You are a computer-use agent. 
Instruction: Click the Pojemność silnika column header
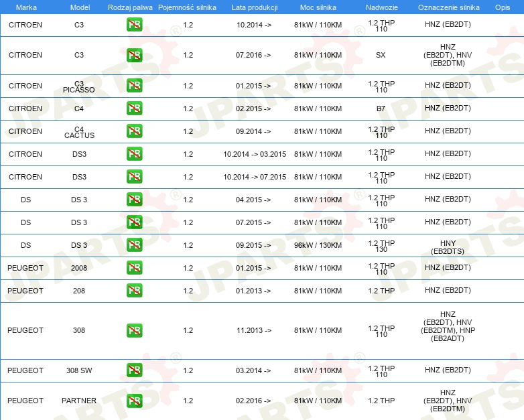point(187,7)
